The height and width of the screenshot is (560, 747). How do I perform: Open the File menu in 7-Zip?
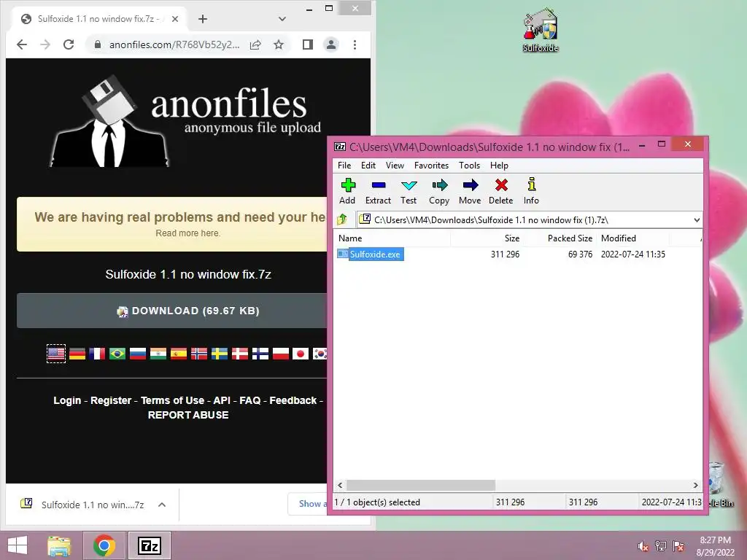tap(344, 166)
